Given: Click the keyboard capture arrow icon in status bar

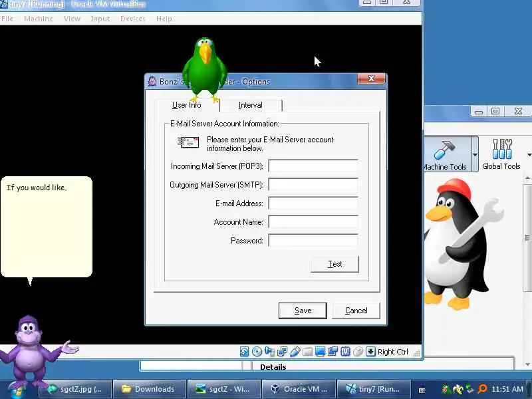Looking at the screenshot, I should point(370,352).
